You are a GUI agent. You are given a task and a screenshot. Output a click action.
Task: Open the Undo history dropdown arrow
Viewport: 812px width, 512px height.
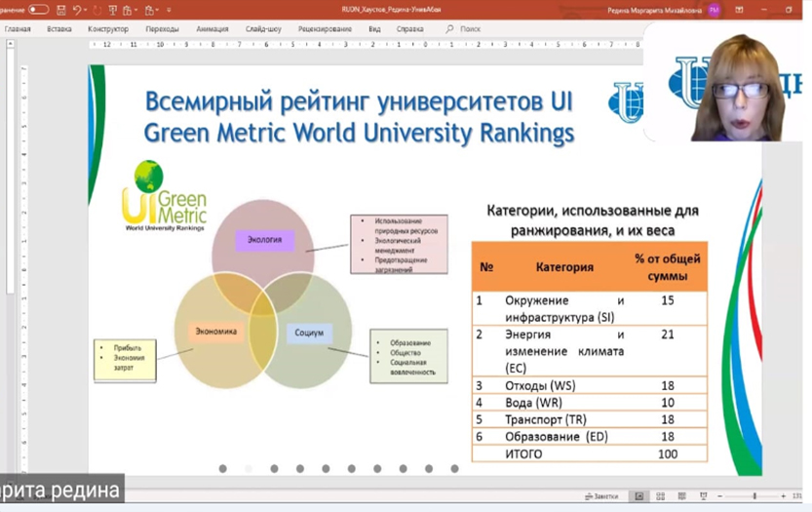[x=86, y=10]
